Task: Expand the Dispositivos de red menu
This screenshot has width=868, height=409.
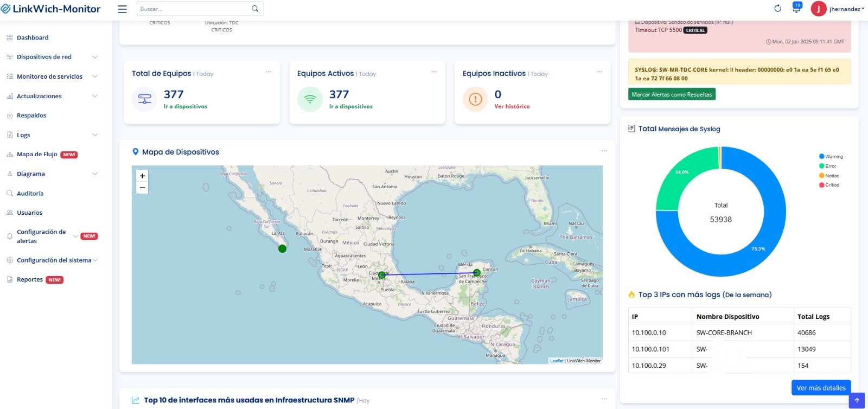Action: [52, 57]
